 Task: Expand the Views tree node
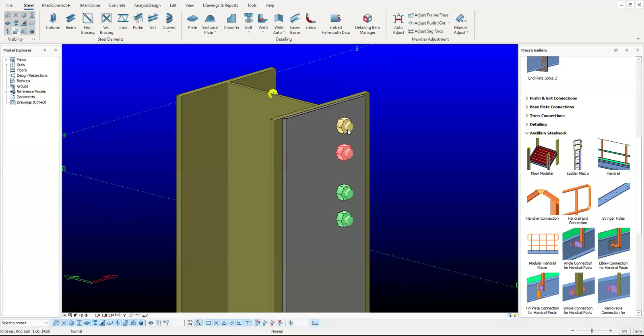click(x=6, y=59)
